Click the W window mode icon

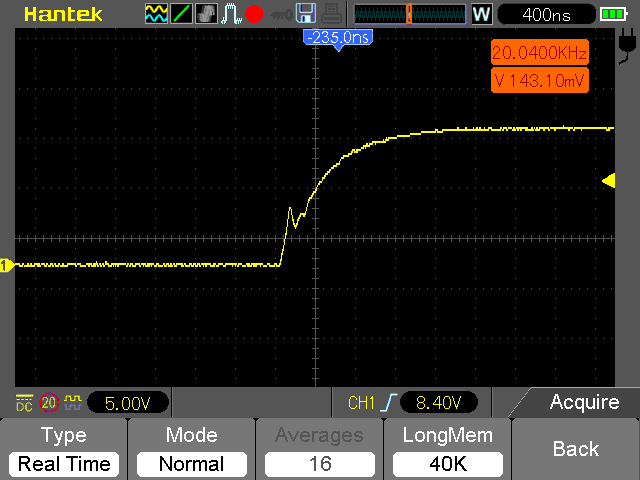pos(482,14)
